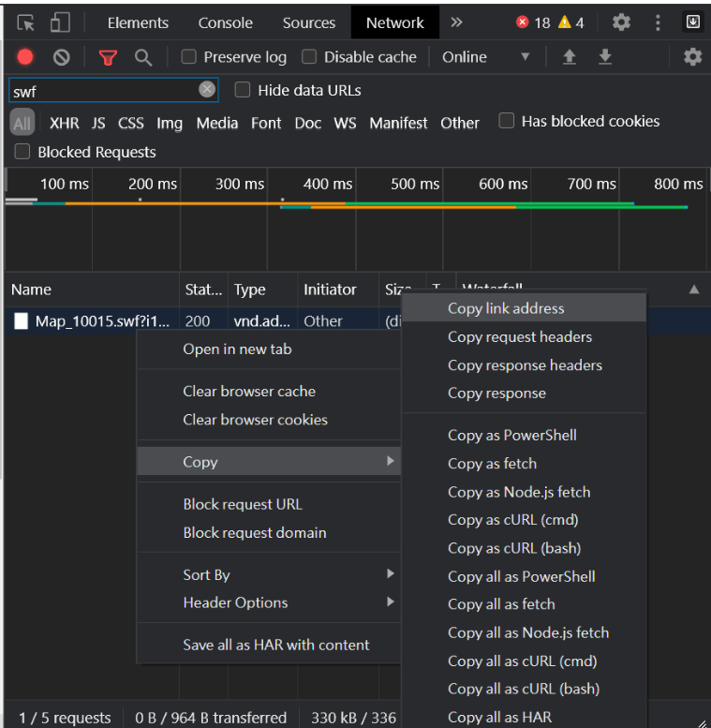711x728 pixels.
Task: Expand the Copy submenu
Action: pos(269,462)
